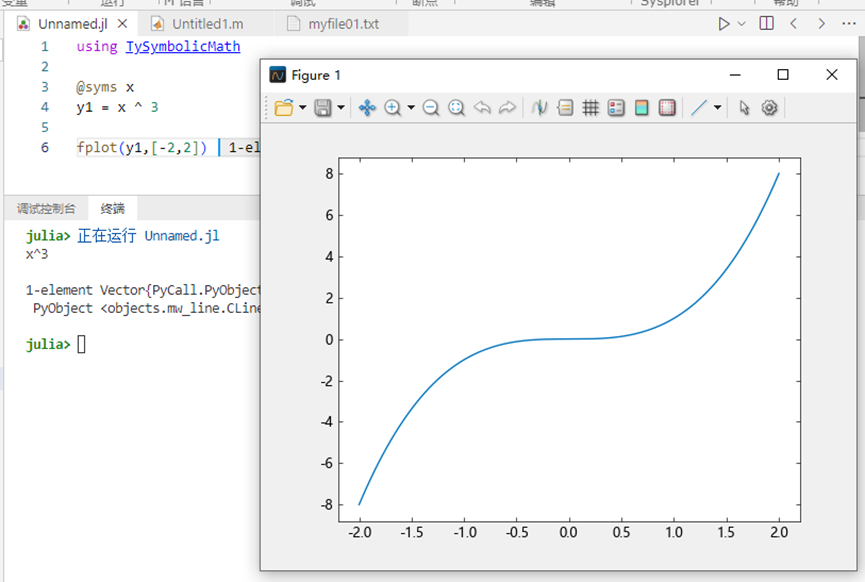Open the zoom in mode dropdown arrow
The image size is (865, 582).
pyautogui.click(x=411, y=108)
